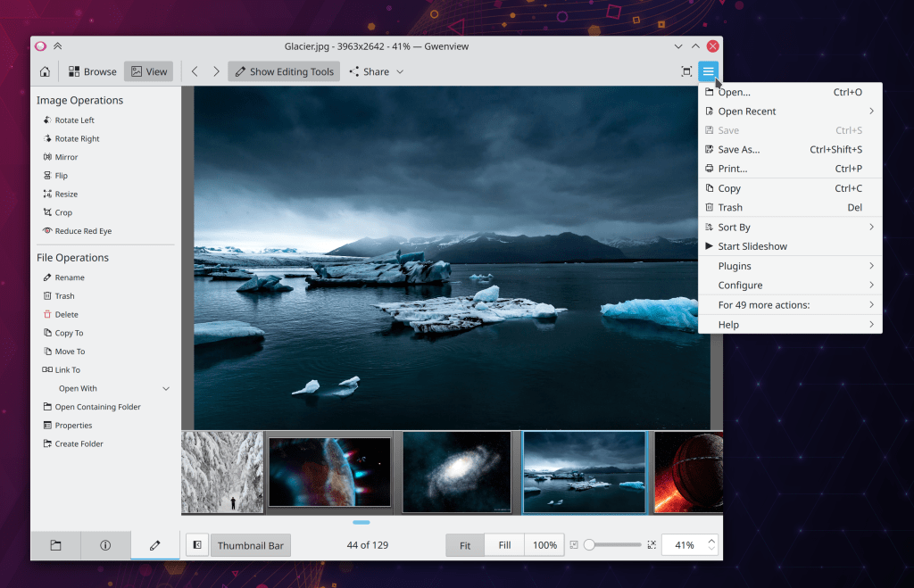Viewport: 914px width, 588px height.
Task: Go to previous image with back arrow
Action: 195,71
